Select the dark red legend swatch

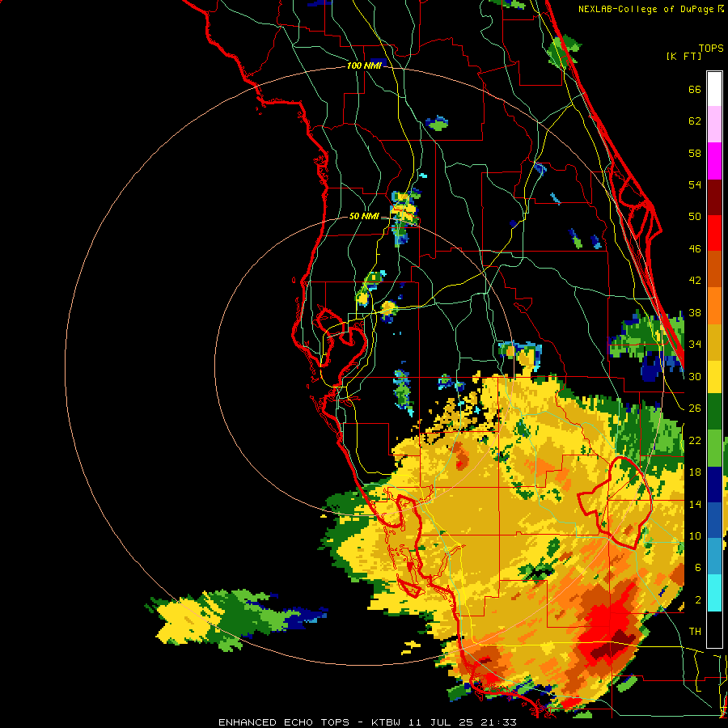(714, 198)
